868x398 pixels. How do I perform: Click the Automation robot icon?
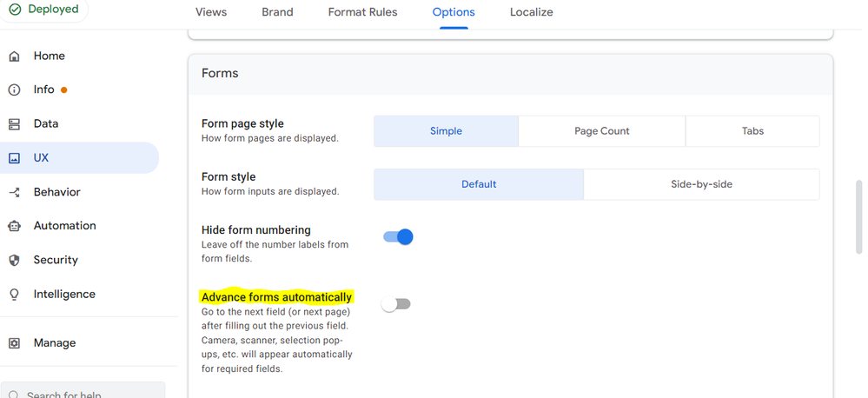[x=15, y=226]
